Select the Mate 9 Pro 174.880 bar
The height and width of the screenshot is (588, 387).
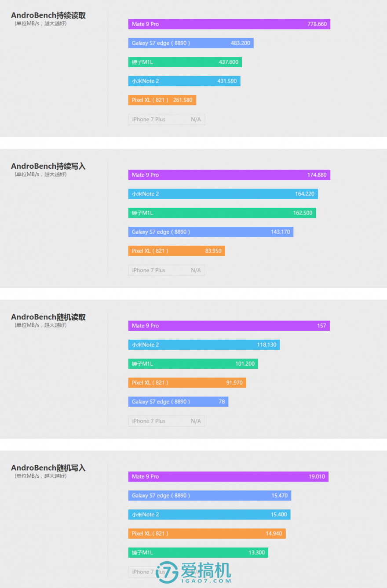pos(229,175)
